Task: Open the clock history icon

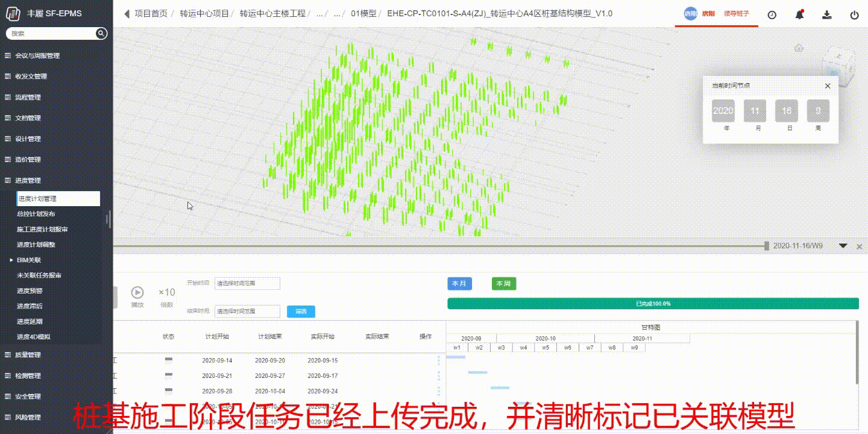Action: point(772,15)
